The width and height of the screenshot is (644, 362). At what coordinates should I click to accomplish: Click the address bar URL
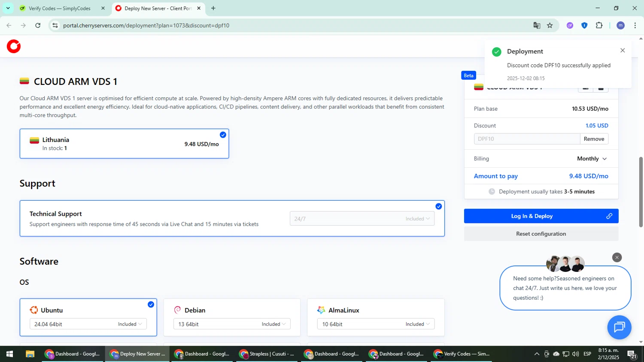[x=146, y=25]
